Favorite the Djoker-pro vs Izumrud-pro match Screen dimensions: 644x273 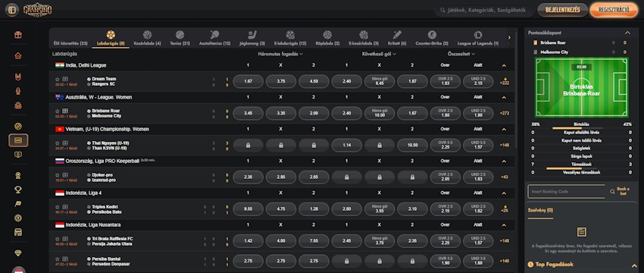pos(58,175)
